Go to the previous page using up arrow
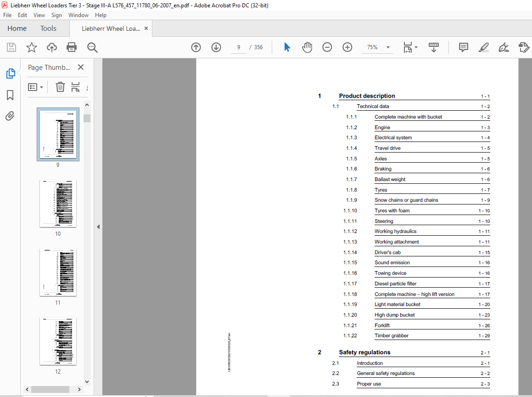This screenshot has width=532, height=397. click(x=196, y=47)
